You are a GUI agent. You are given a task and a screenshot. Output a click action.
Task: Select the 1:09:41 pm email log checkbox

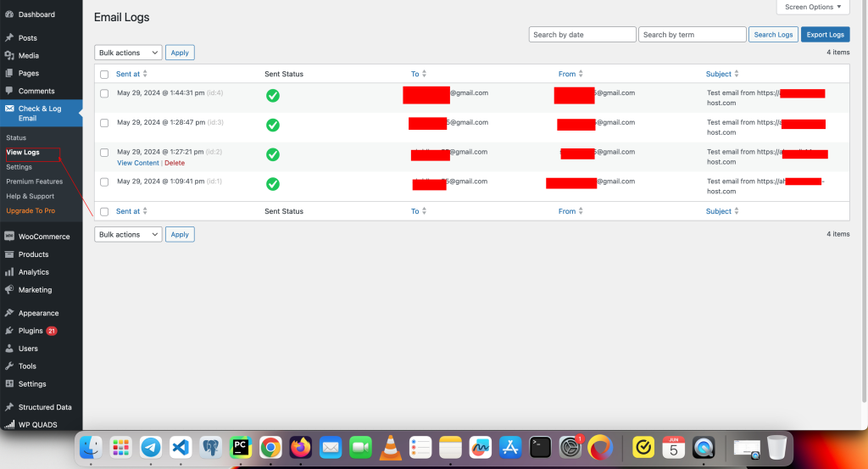pyautogui.click(x=104, y=181)
